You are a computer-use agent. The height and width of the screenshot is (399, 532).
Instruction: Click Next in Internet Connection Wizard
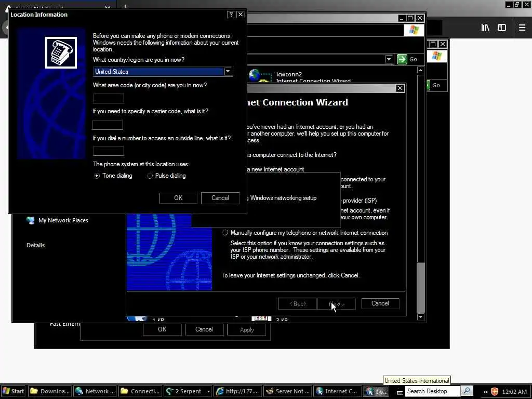pos(336,303)
